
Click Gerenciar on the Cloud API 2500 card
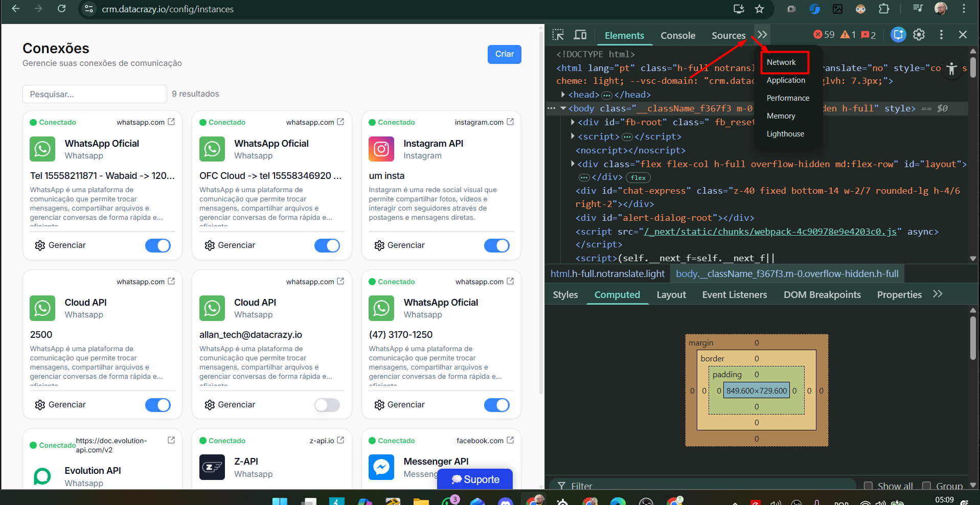tap(60, 405)
